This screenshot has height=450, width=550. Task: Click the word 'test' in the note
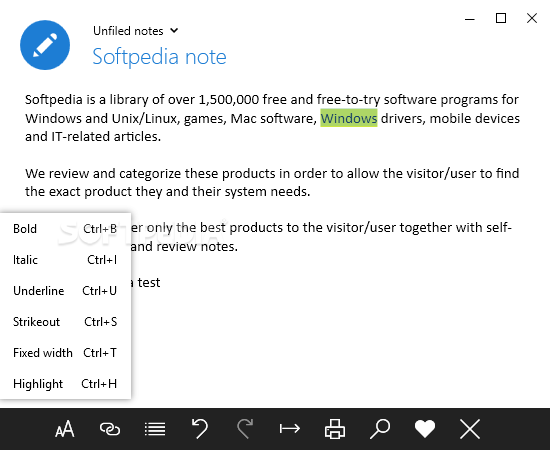click(x=149, y=282)
